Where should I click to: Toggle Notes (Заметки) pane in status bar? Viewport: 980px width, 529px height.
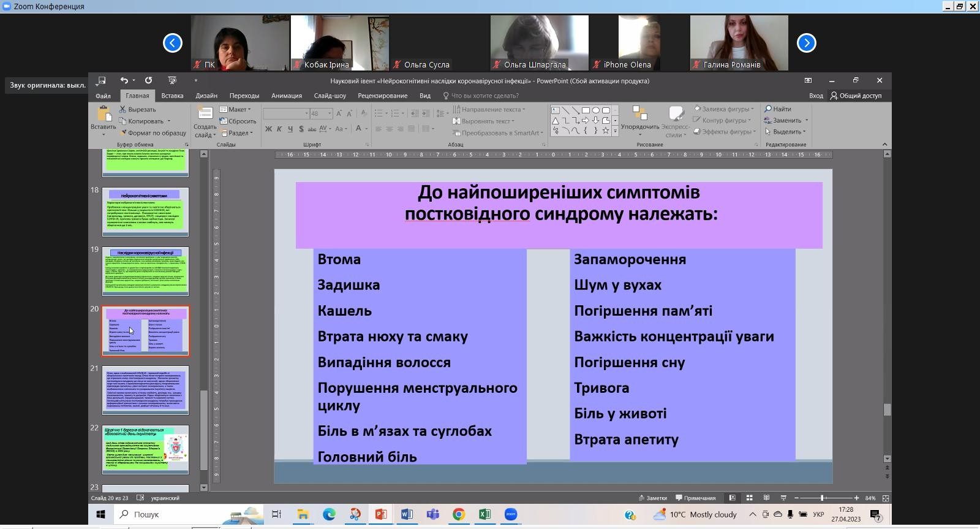[x=652, y=498]
